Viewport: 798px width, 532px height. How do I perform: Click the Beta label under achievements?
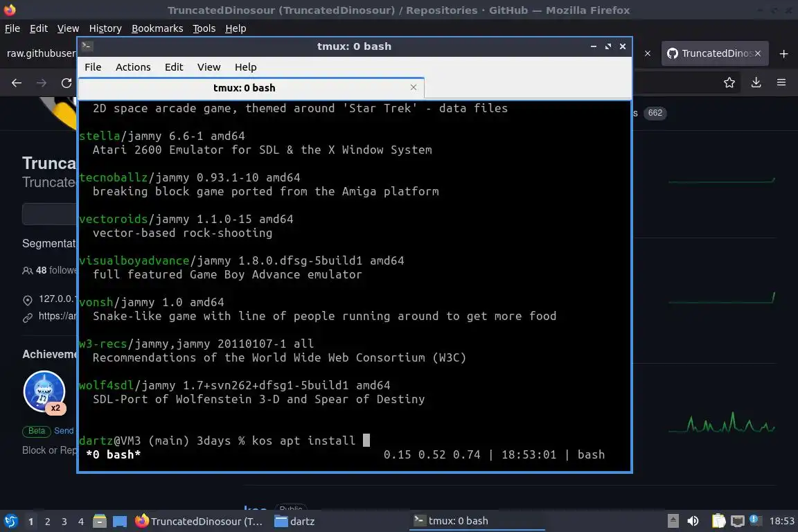pos(36,431)
